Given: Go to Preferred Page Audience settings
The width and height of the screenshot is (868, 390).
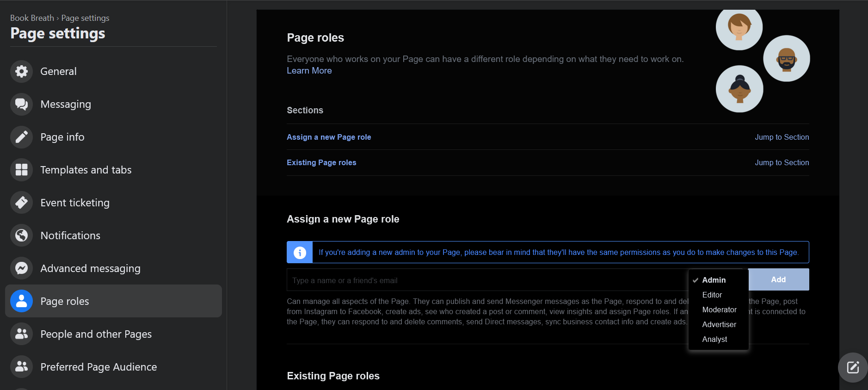Looking at the screenshot, I should pyautogui.click(x=98, y=367).
